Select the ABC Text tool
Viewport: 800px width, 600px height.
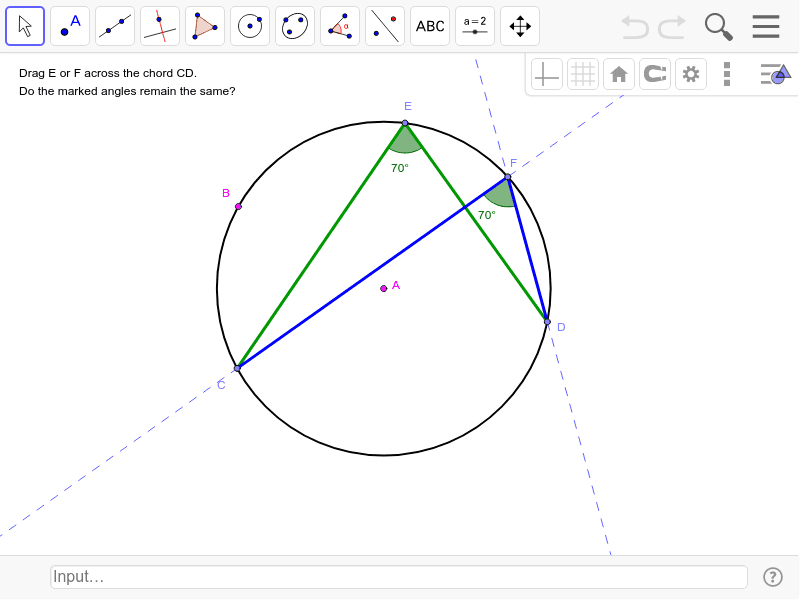pyautogui.click(x=430, y=26)
